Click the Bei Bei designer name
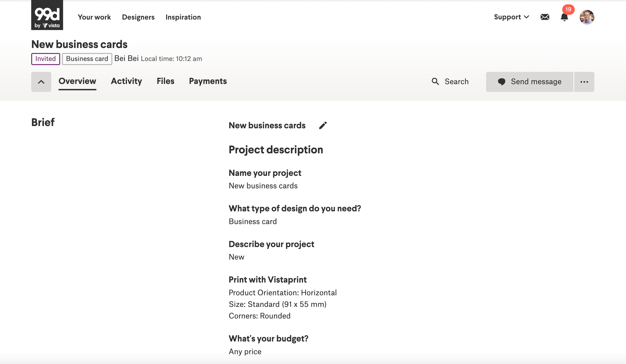The image size is (626, 364). (x=126, y=58)
